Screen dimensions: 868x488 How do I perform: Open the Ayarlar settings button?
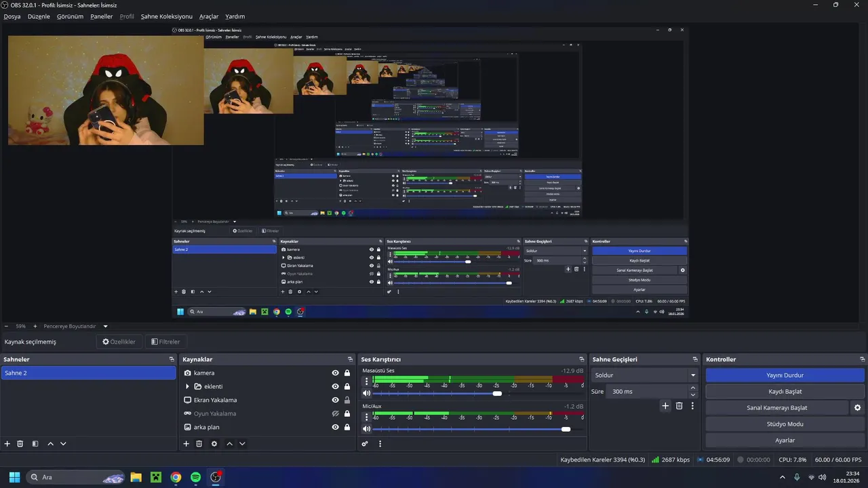785,440
